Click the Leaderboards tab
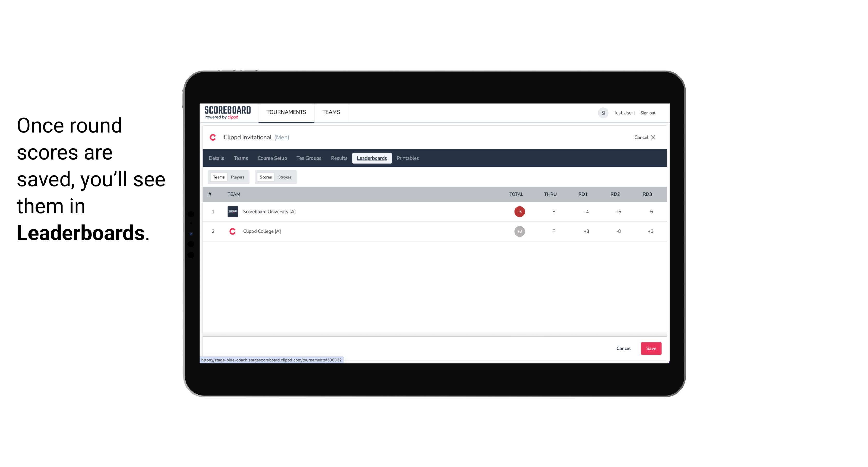 click(372, 158)
